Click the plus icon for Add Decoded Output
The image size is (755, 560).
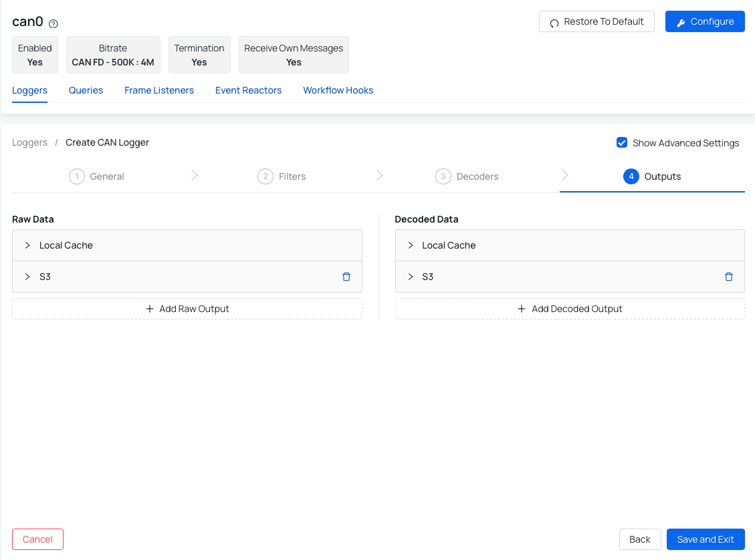point(522,309)
